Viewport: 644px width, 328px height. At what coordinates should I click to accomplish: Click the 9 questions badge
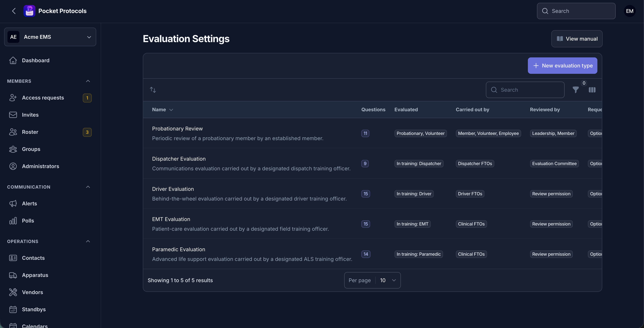(x=365, y=164)
